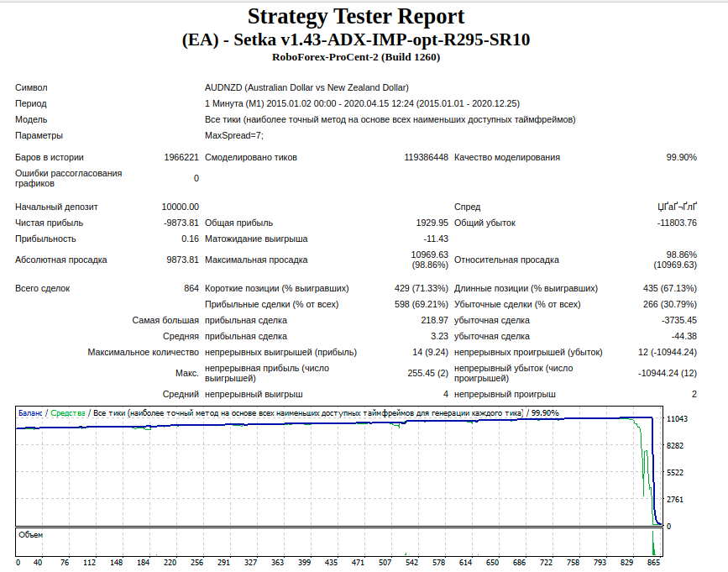Click the 'Абсолютная просадка' label
The height and width of the screenshot is (572, 728).
pyautogui.click(x=60, y=260)
